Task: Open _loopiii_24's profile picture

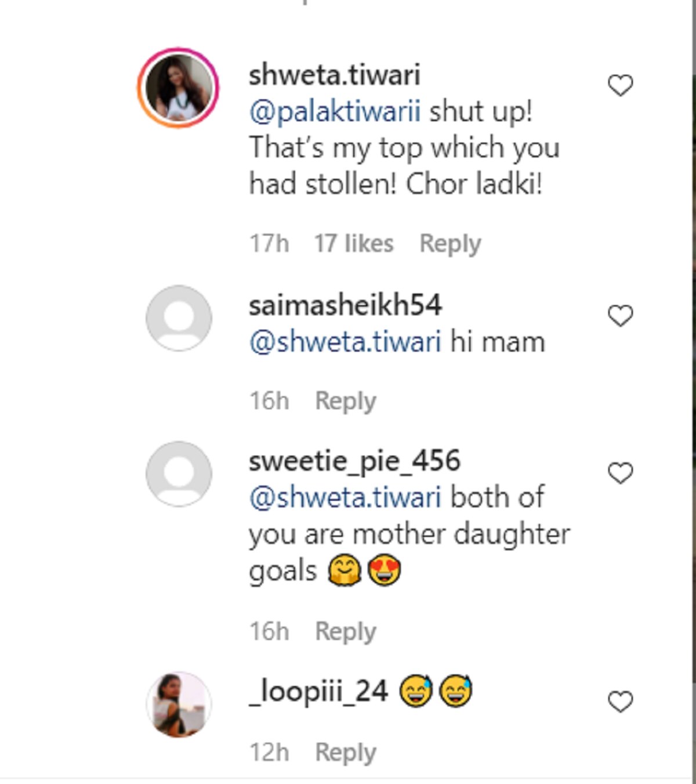Action: point(179,704)
